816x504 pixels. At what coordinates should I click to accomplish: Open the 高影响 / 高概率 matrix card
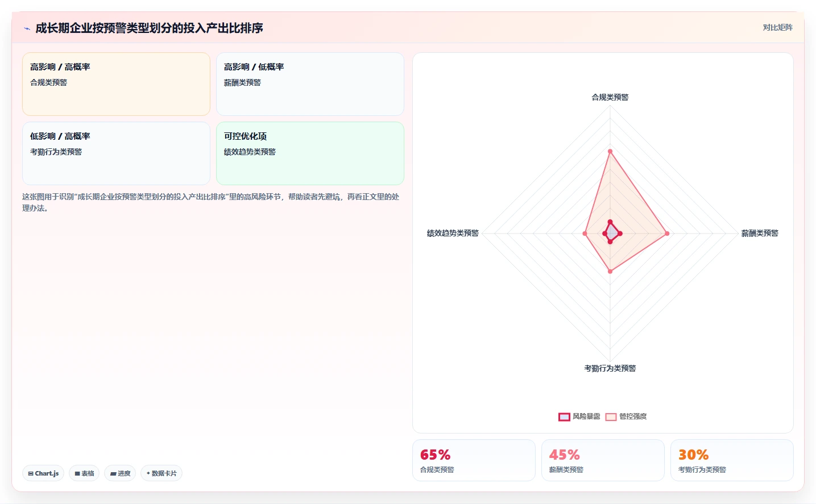(x=116, y=84)
